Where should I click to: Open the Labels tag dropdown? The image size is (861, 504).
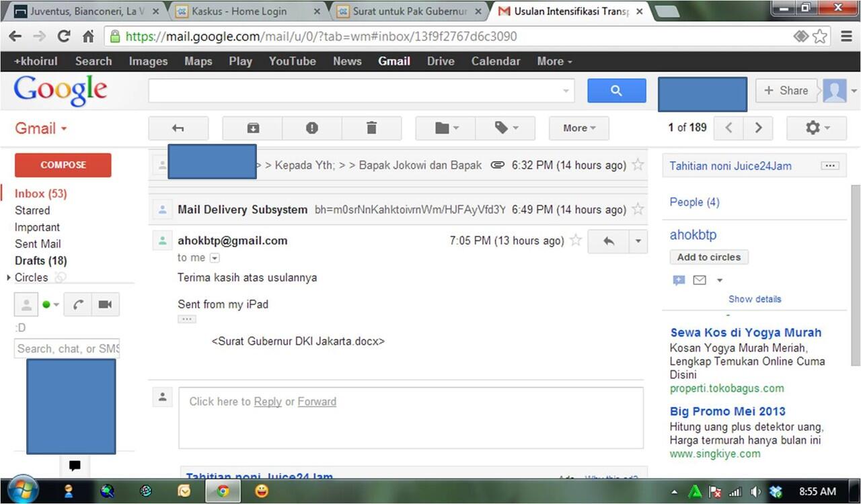point(505,128)
